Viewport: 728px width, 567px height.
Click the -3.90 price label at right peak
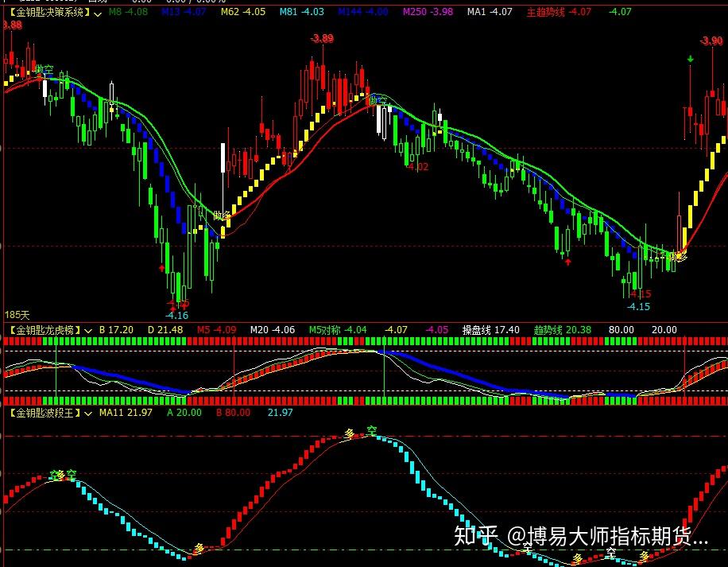[712, 41]
